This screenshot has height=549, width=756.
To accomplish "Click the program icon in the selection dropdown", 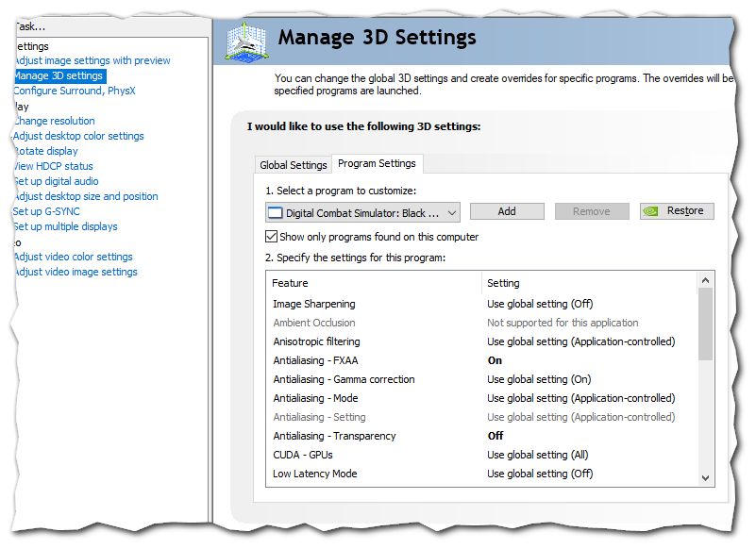I will (x=276, y=212).
